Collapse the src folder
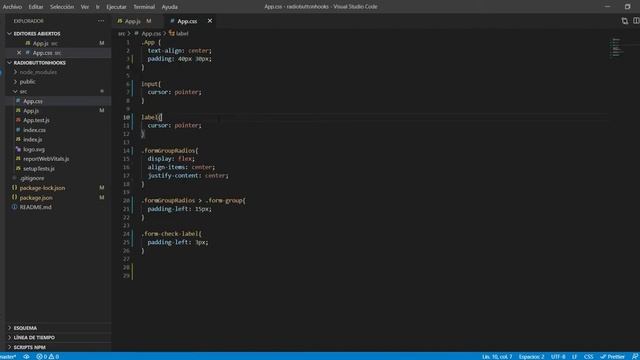This screenshot has height=360, width=640. coord(23,91)
